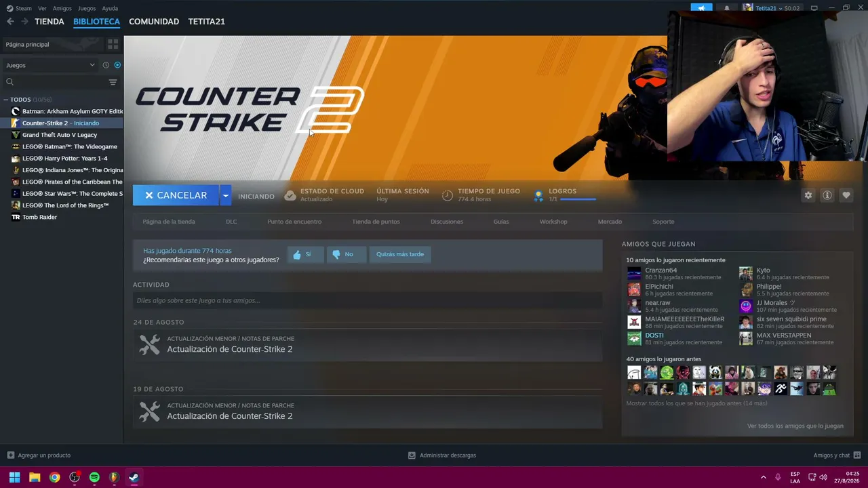Viewport: 868px width, 488px height.
Task: Toggle the ready-to-play filter icon
Action: pos(117,65)
